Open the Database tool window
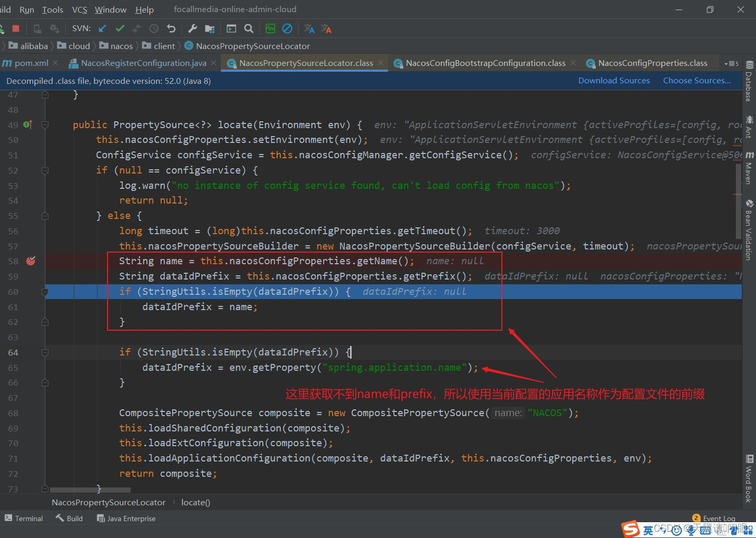The height and width of the screenshot is (538, 756). pos(749,81)
